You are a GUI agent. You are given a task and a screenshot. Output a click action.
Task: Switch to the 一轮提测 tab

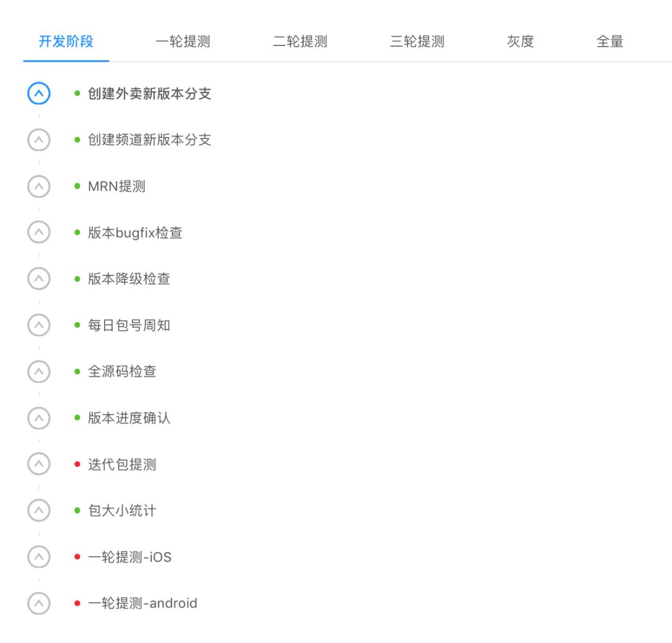pyautogui.click(x=183, y=42)
